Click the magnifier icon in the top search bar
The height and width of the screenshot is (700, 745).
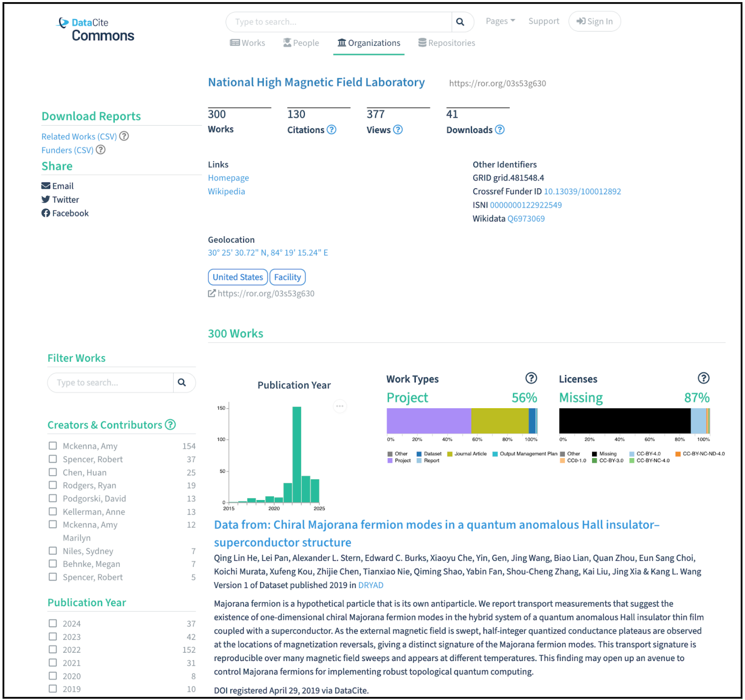pos(460,22)
